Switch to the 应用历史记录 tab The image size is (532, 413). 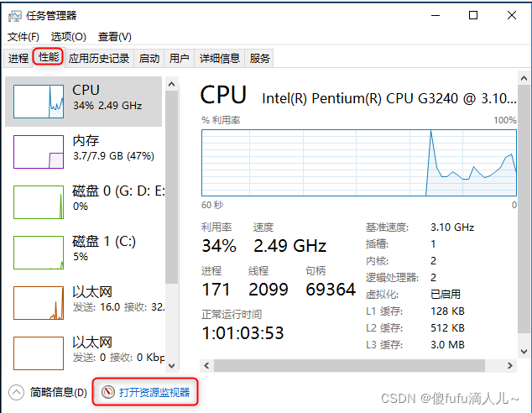99,58
